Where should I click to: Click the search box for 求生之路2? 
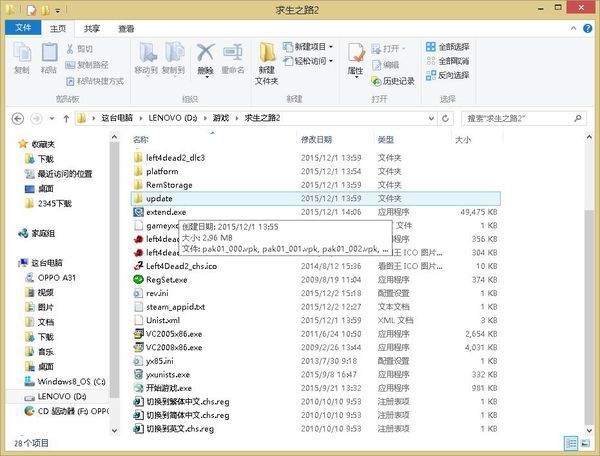click(523, 119)
